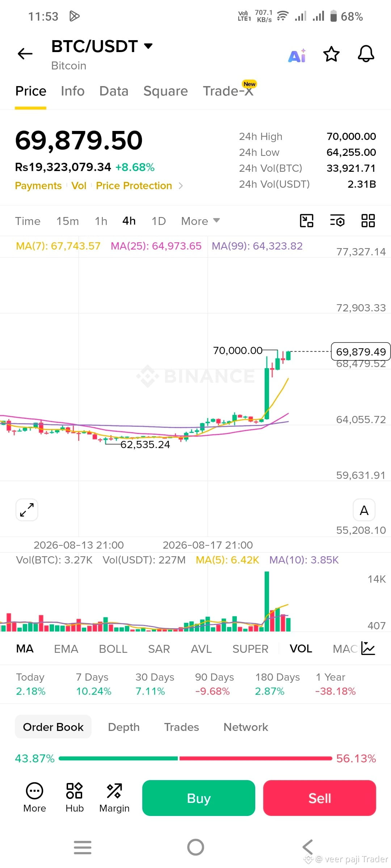Tap the Buy button
391x868 pixels.
[199, 798]
